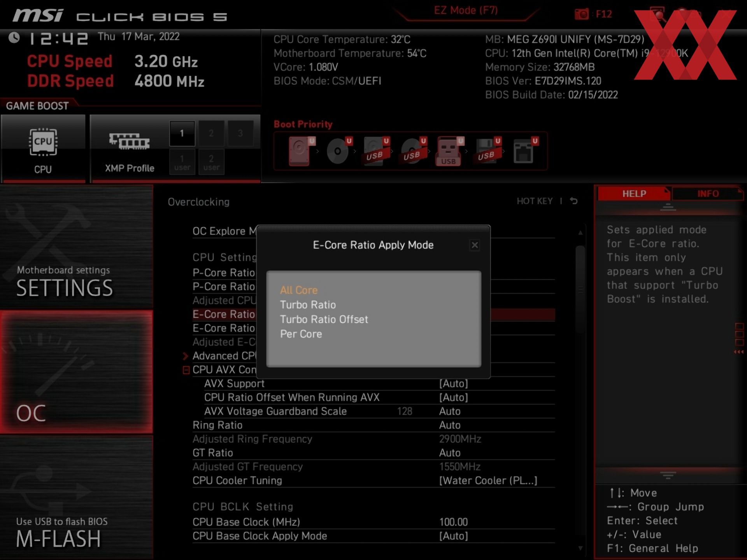Select Per Core apply mode

click(301, 334)
